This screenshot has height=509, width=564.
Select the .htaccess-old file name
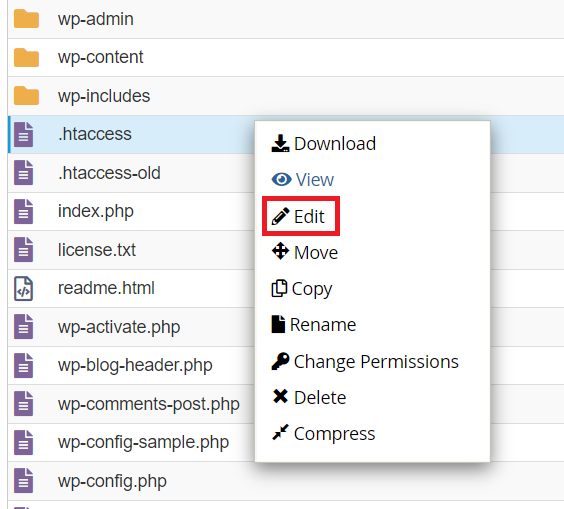[109, 173]
